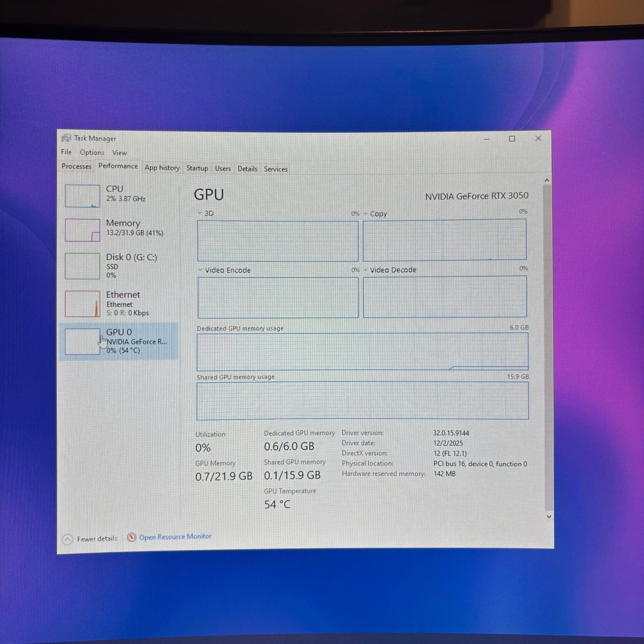The image size is (644, 644).
Task: Select the Memory usage graph thumbnail
Action: click(82, 230)
